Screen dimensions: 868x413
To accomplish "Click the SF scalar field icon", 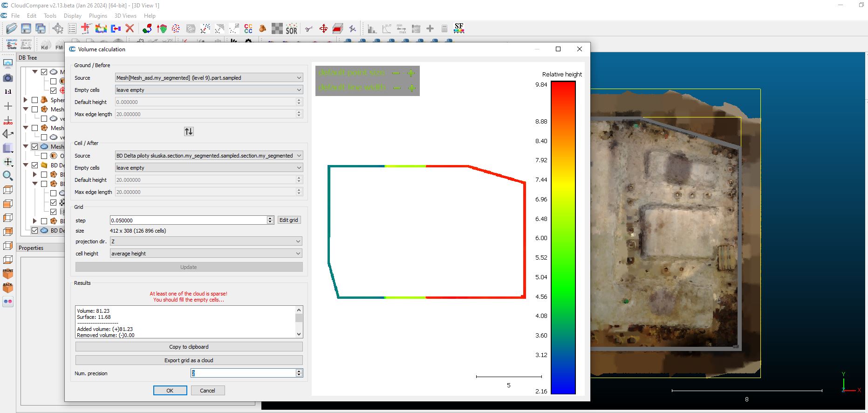I will [459, 28].
